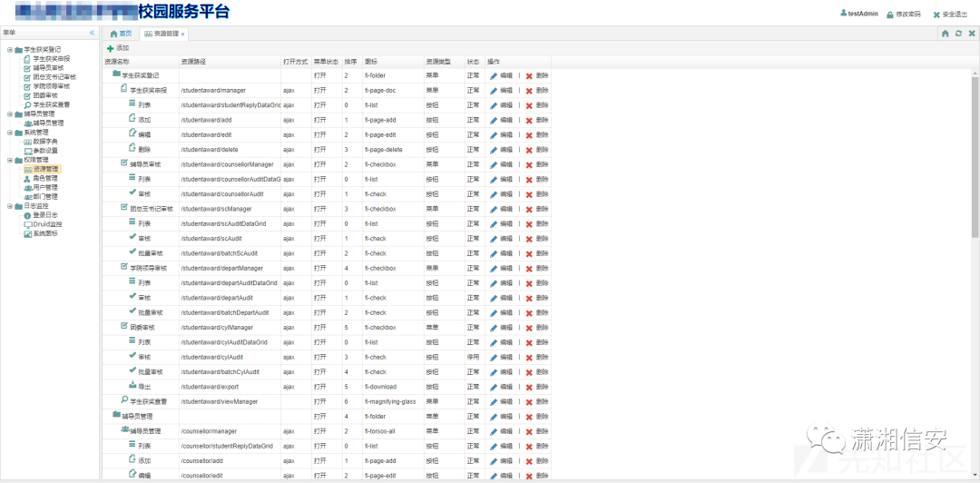Edit the /studentaward/batchScAudit row

(501, 253)
